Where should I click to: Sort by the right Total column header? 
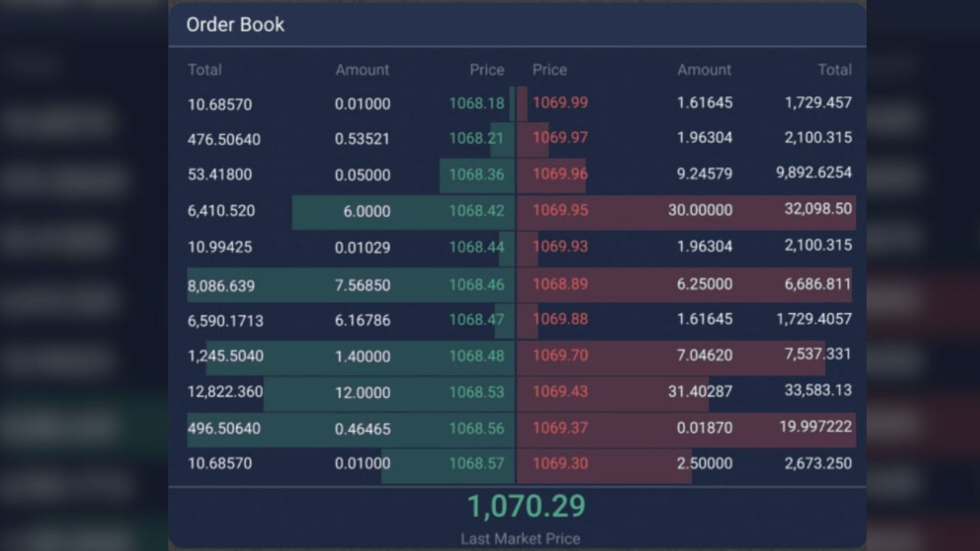tap(836, 69)
